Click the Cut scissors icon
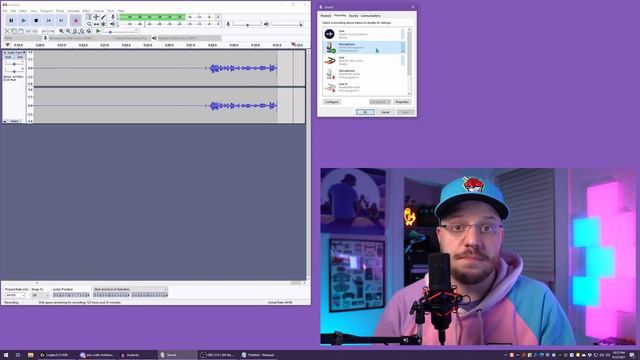 coord(7,31)
